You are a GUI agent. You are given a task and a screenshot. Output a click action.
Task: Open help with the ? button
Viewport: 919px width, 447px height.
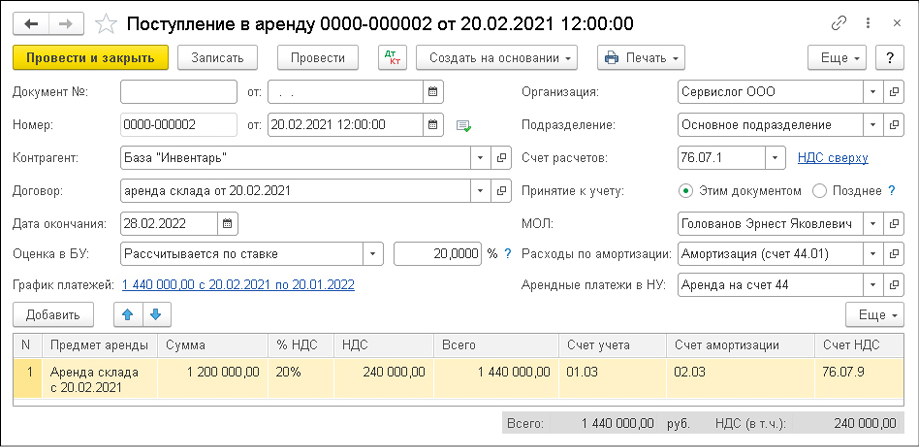[890, 57]
